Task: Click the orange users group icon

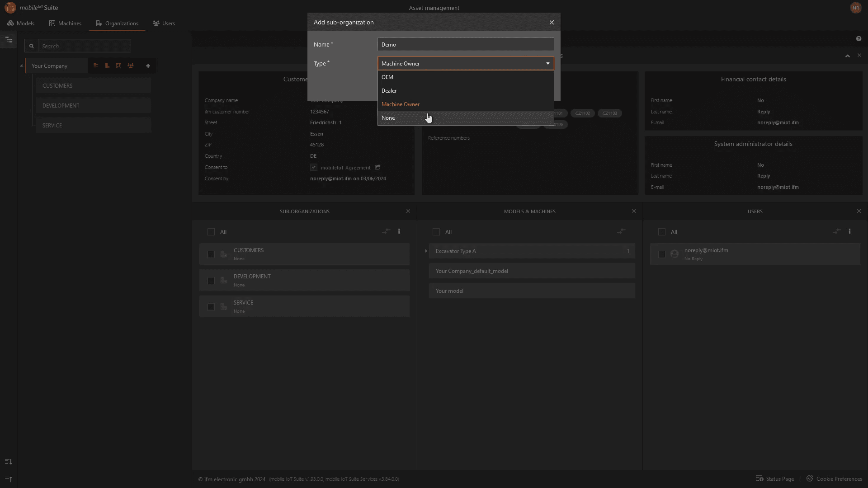Action: 131,66
